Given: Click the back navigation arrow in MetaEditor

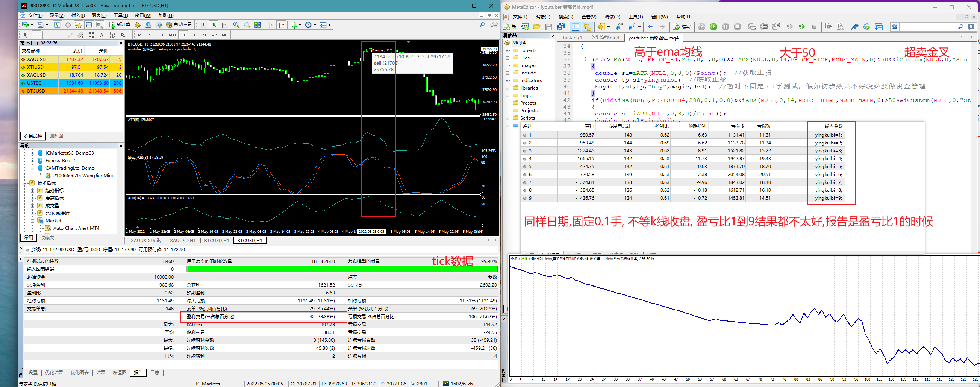Looking at the screenshot, I should (650, 27).
